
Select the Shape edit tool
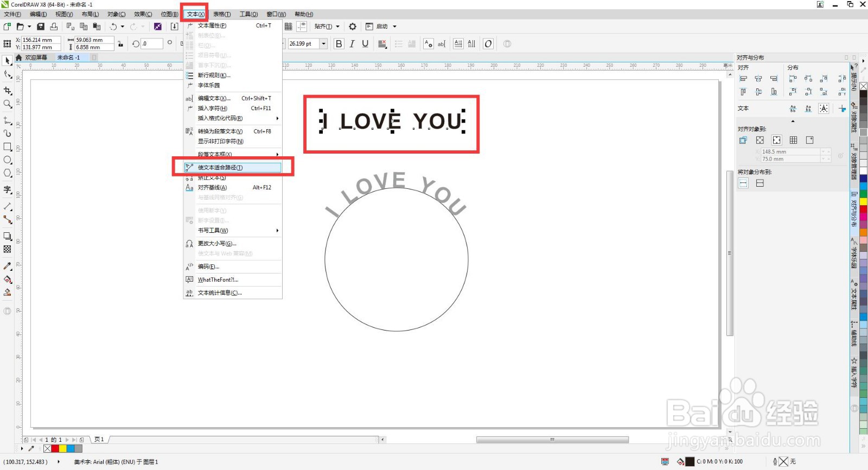click(8, 75)
